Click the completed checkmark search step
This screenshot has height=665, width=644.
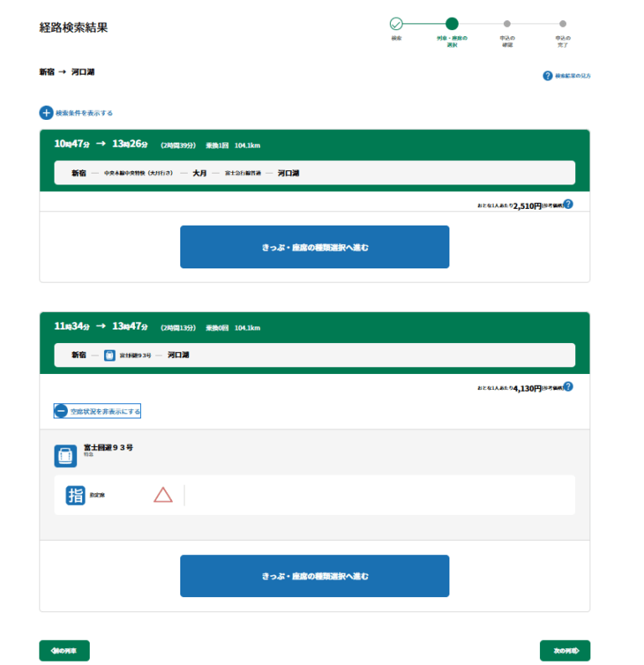click(x=397, y=24)
